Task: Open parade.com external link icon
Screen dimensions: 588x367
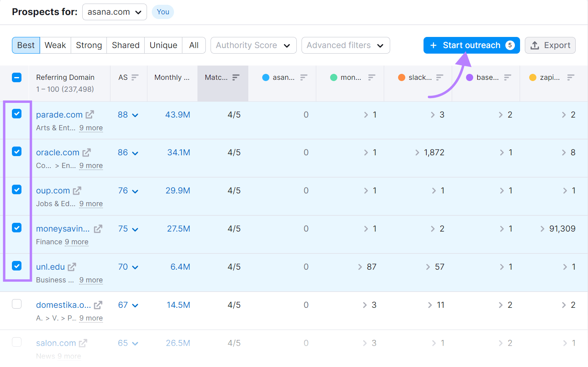Action: coord(90,114)
